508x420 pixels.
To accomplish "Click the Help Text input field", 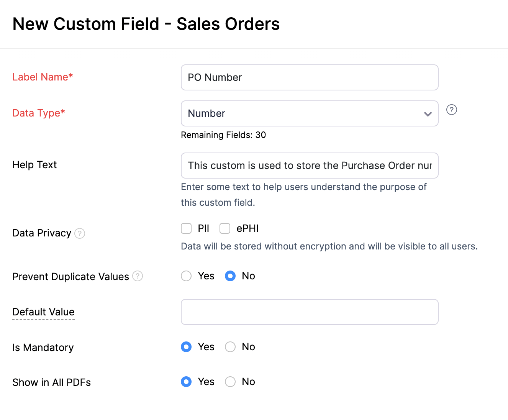I will 310,166.
